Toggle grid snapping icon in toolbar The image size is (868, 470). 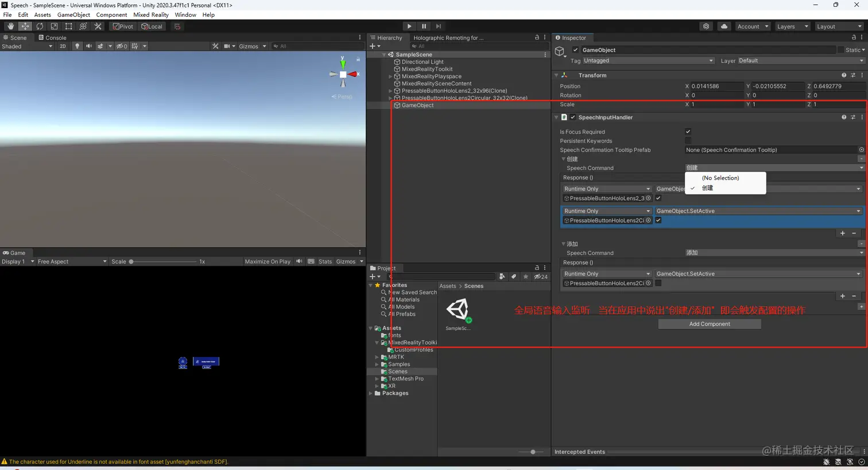coord(177,26)
